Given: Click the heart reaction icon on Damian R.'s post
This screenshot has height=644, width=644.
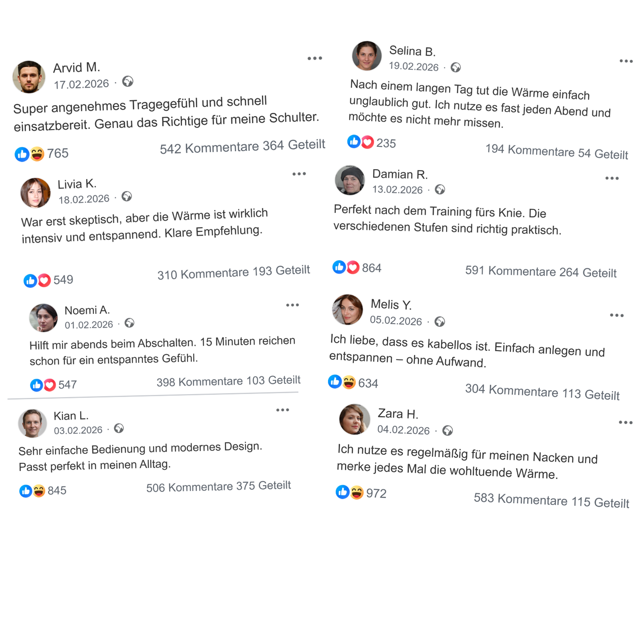Looking at the screenshot, I should pos(353,267).
